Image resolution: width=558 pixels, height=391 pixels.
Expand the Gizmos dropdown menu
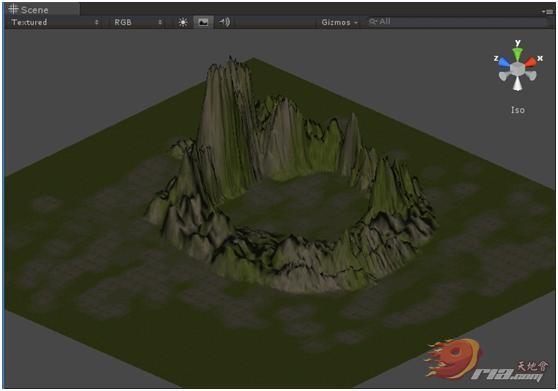[x=339, y=22]
